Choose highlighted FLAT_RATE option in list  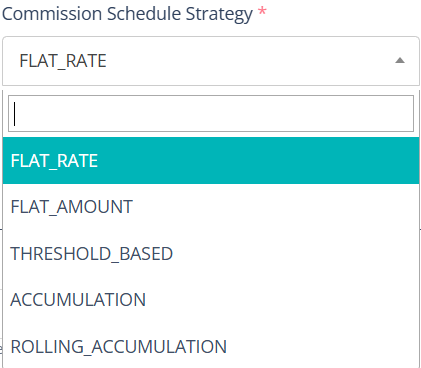(211, 160)
